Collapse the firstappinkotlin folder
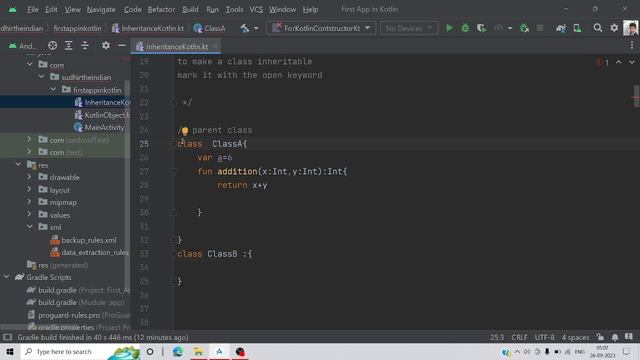Viewport: 640px width, 360px height. (53, 89)
